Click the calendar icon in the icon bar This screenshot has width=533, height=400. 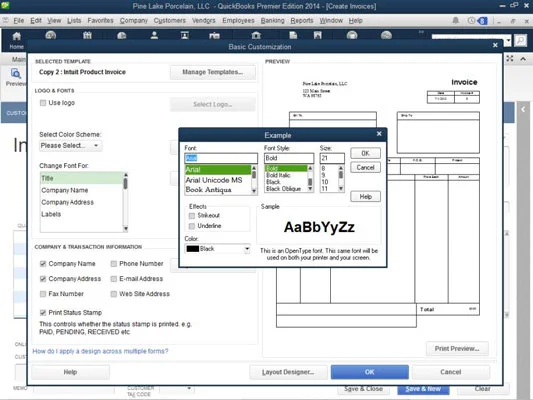pos(87,35)
